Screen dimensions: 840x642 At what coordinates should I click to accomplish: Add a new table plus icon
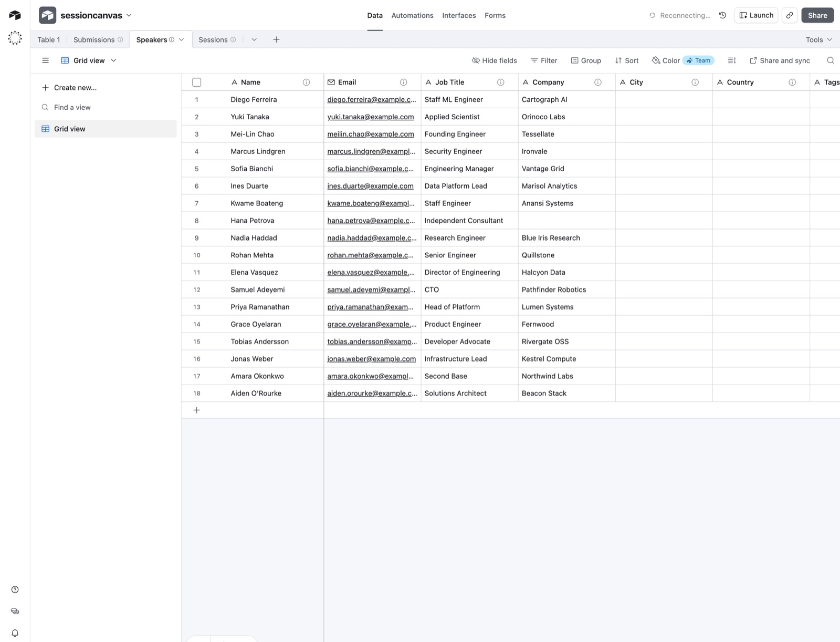pyautogui.click(x=276, y=39)
